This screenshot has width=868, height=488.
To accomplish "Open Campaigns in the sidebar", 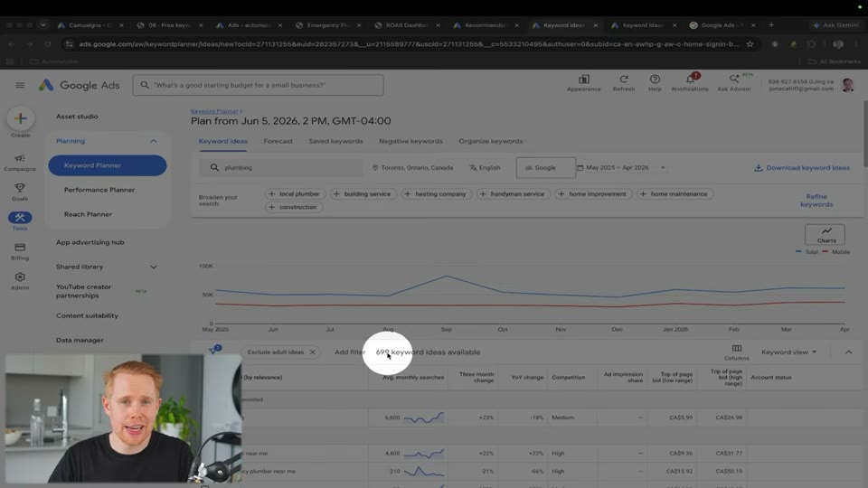I will coord(20,163).
